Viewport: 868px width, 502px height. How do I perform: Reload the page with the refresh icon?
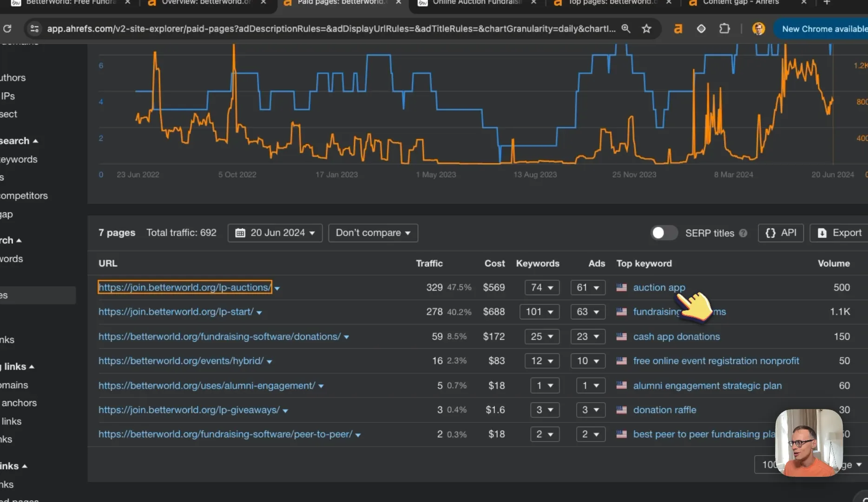(x=7, y=29)
